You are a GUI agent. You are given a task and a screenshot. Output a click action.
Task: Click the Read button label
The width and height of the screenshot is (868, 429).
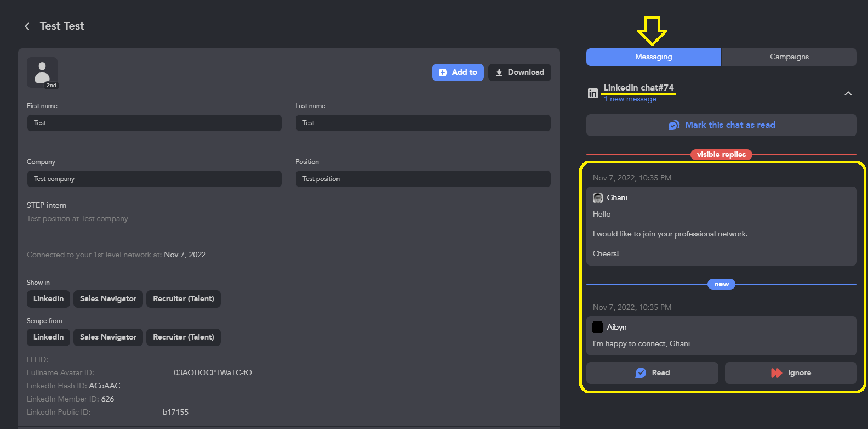(661, 373)
